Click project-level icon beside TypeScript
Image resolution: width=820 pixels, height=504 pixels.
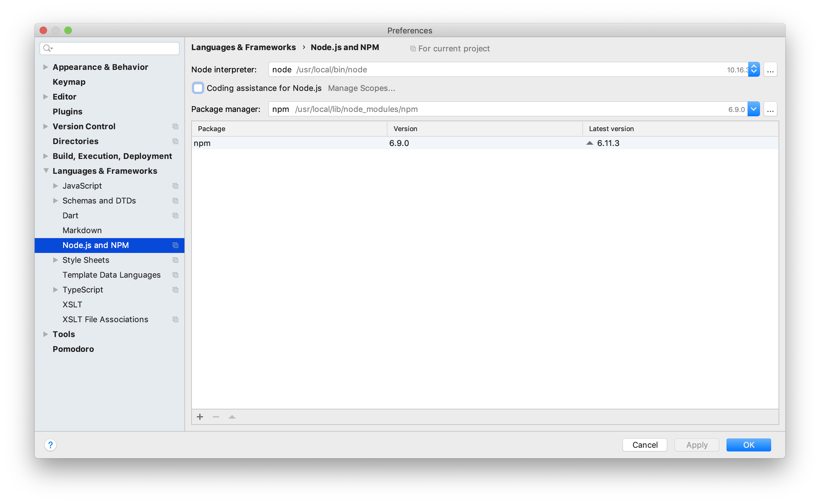[175, 290]
